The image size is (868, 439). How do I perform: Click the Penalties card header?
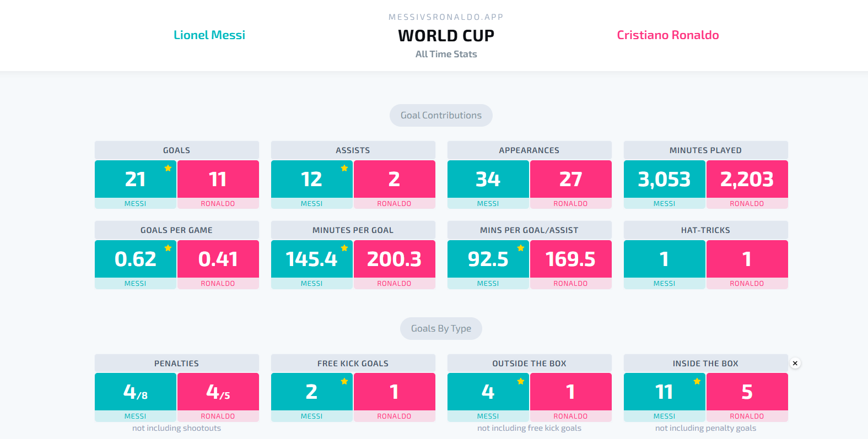[176, 364]
